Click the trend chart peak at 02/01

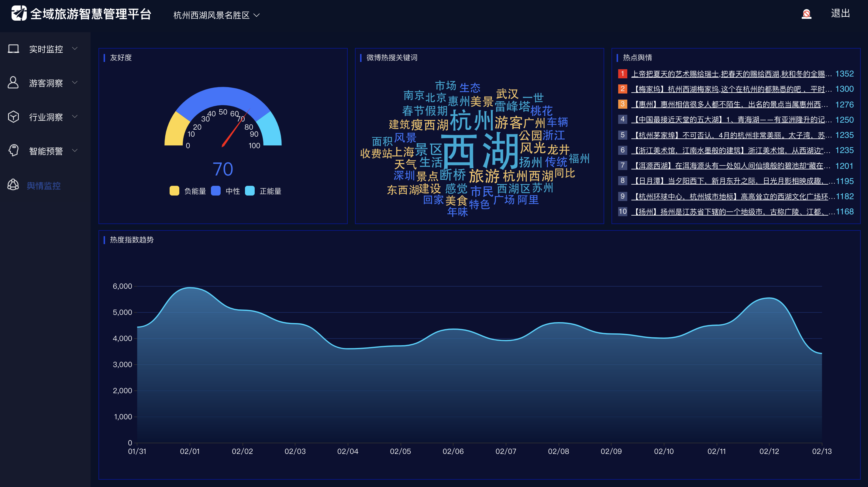click(x=190, y=288)
